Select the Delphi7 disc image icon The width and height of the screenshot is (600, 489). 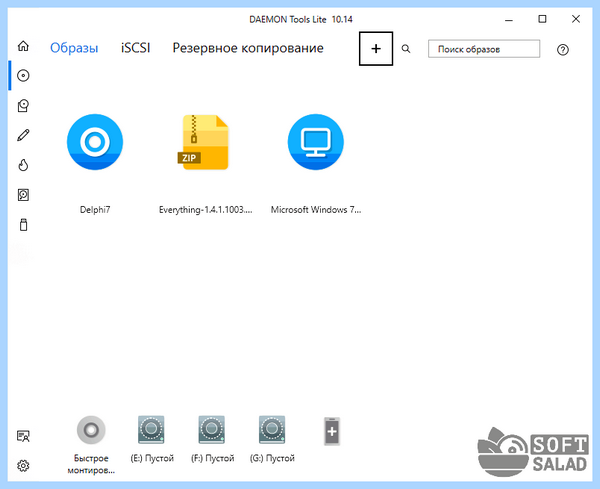(95, 142)
